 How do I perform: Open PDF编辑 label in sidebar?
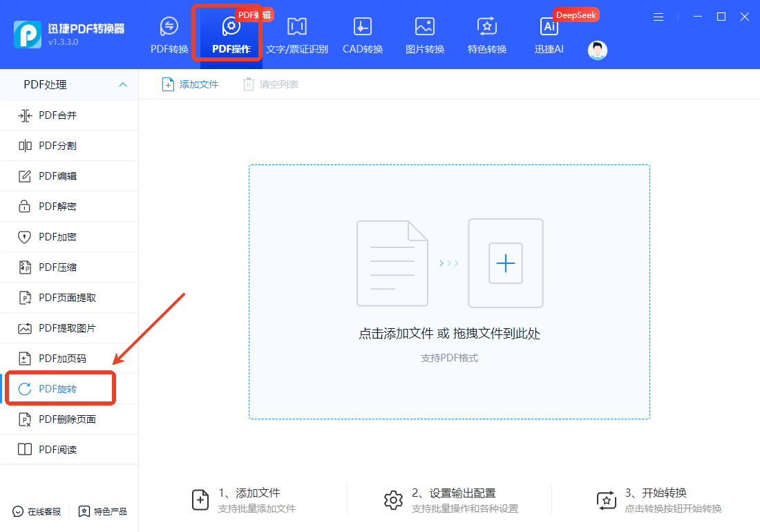click(x=57, y=176)
